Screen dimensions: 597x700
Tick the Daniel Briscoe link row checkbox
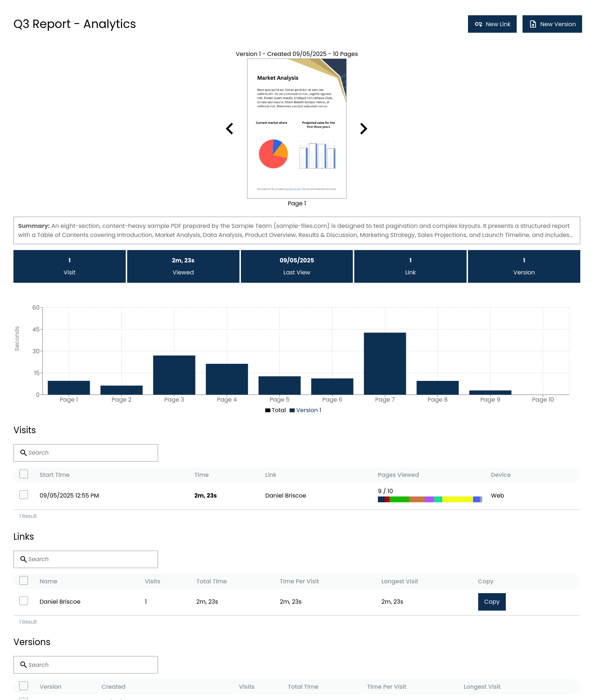point(24,601)
